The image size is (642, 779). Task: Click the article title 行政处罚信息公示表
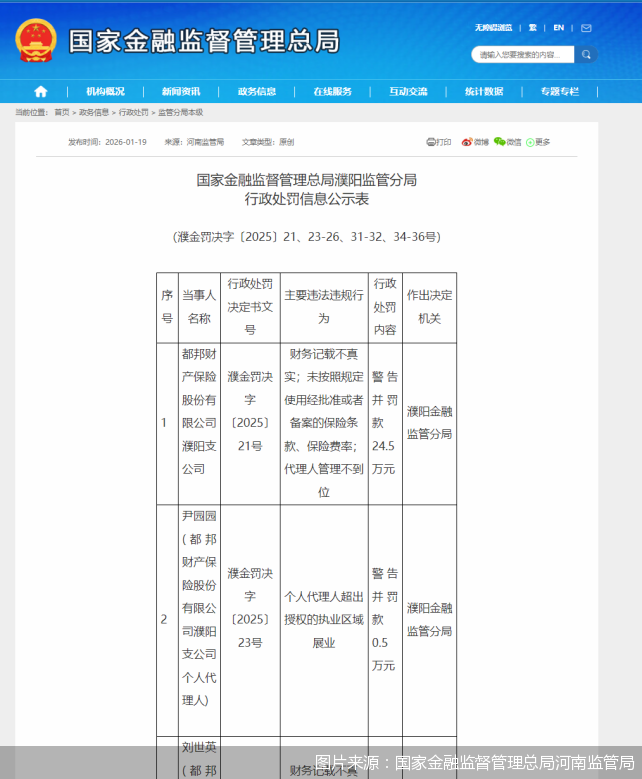coord(307,199)
